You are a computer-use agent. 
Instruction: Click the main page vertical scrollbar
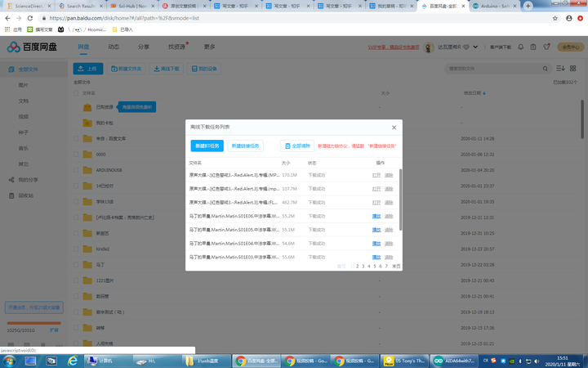tap(582, 119)
